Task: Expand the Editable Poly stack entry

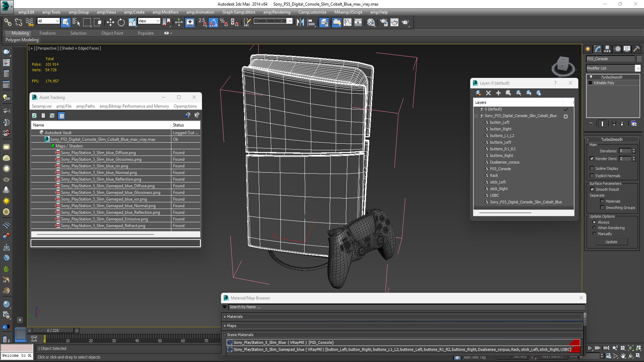Action: pos(590,83)
